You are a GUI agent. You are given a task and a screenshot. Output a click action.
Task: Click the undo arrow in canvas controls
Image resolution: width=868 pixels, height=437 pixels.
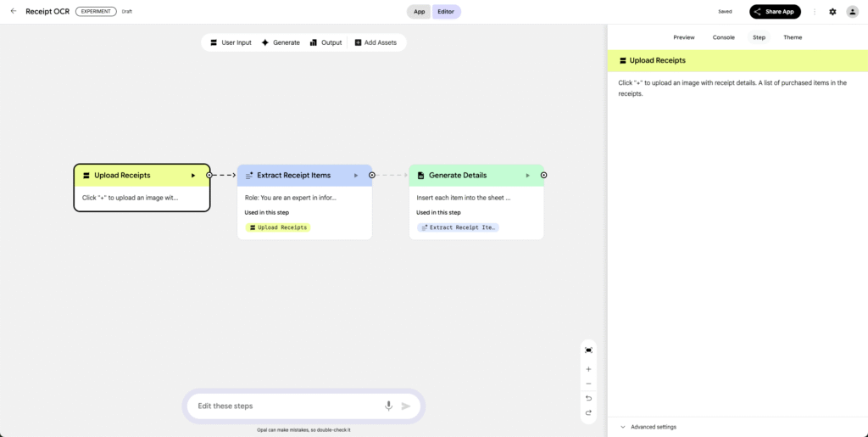pyautogui.click(x=588, y=398)
